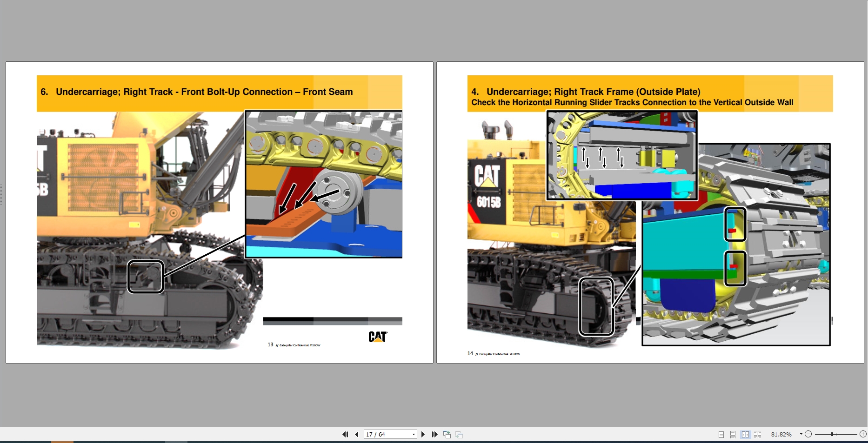Zoom in using the plus icon
The image size is (868, 443).
point(863,434)
